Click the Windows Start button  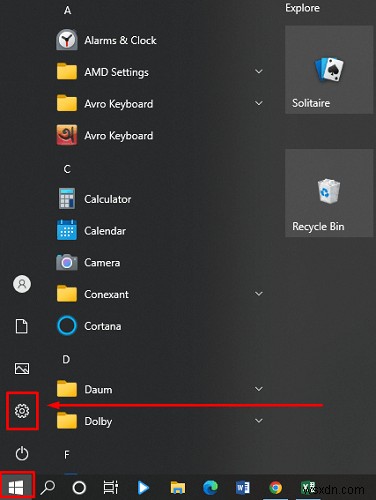(x=16, y=487)
